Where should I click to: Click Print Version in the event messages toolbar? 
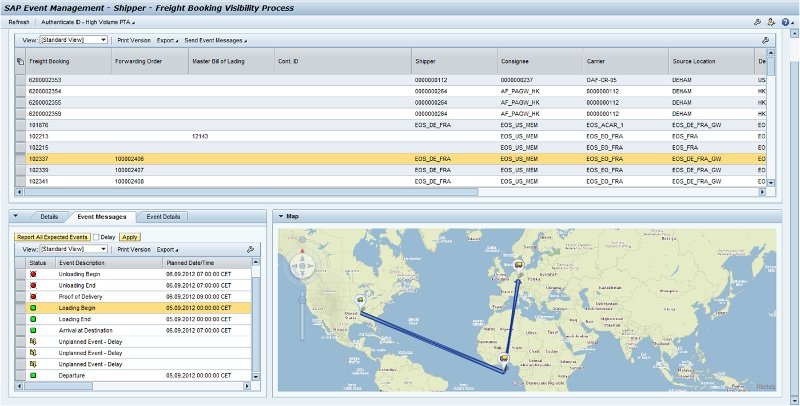(x=134, y=249)
